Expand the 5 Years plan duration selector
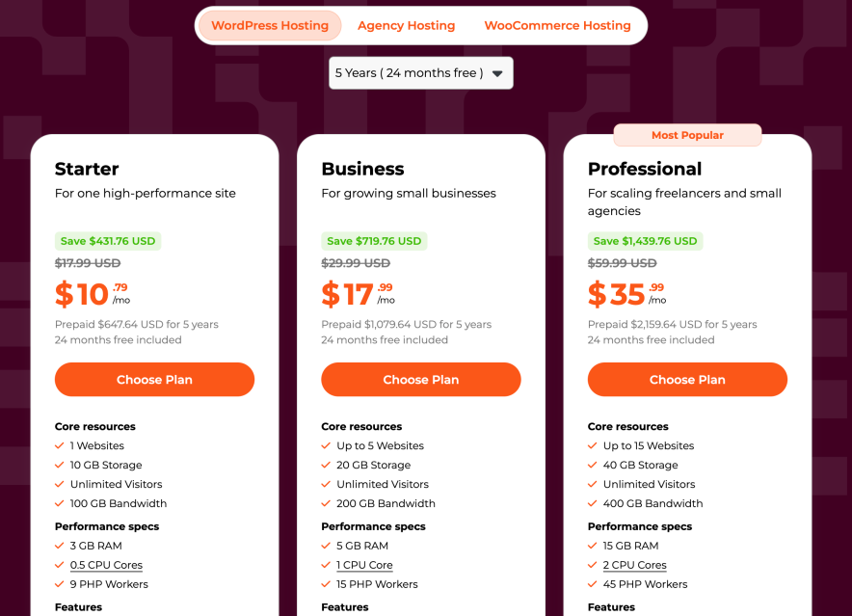 click(420, 72)
